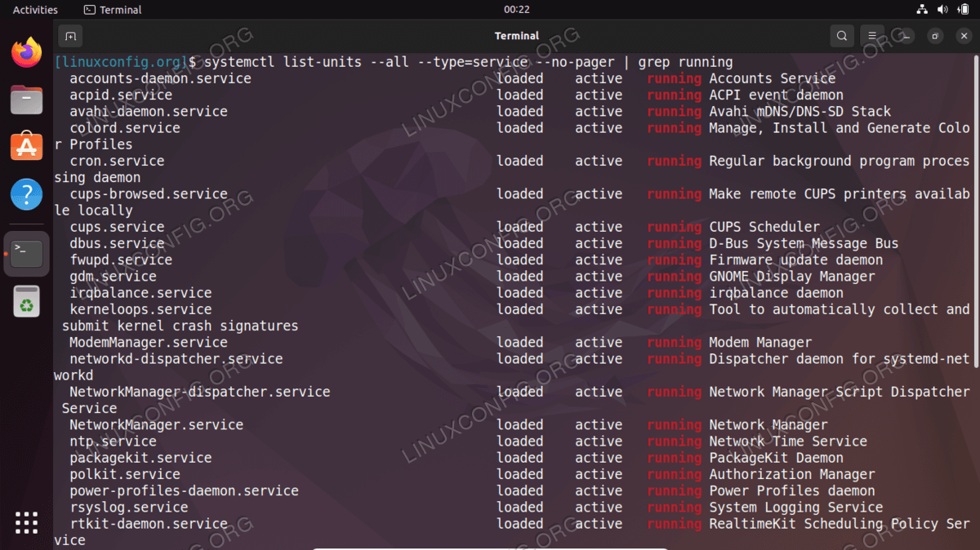Click the 'GNOME Display Manager' description

(792, 277)
